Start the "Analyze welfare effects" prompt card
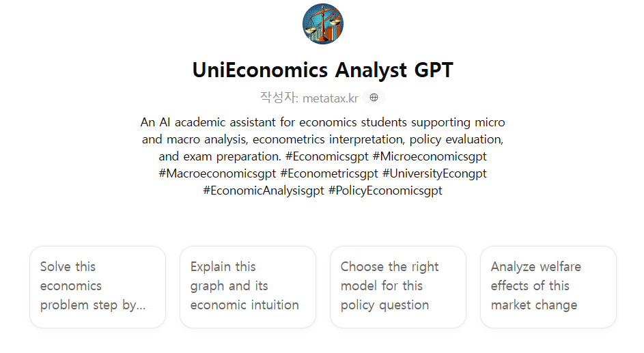This screenshot has width=644, height=353. [x=548, y=286]
